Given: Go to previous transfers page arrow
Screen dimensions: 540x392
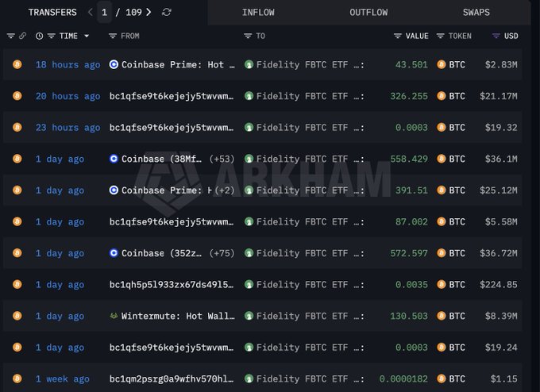Looking at the screenshot, I should [x=91, y=13].
